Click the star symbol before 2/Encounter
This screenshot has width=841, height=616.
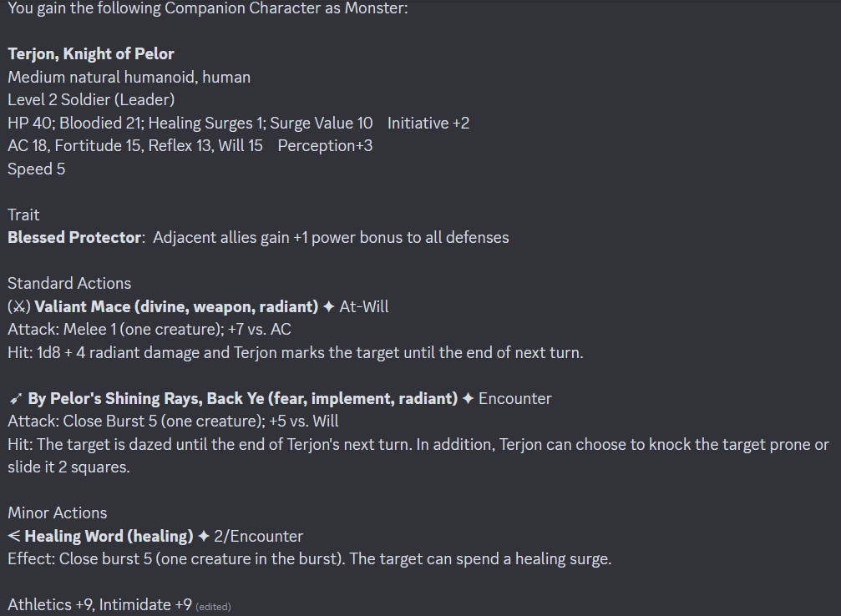203,536
